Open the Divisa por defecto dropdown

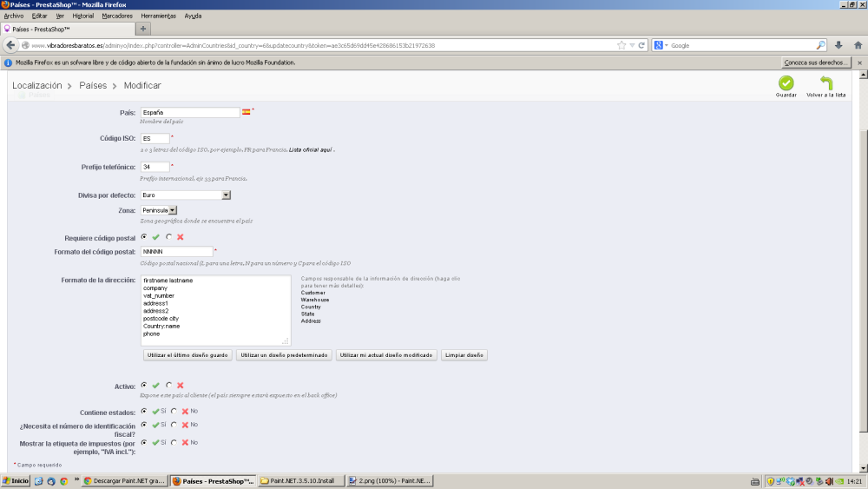[186, 195]
